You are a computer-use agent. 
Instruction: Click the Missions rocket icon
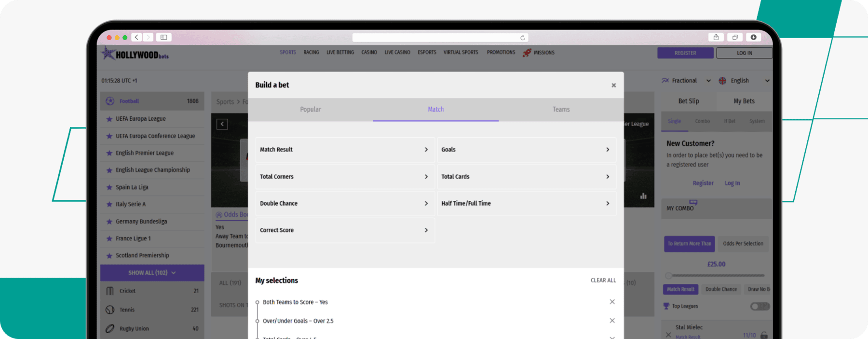(527, 53)
